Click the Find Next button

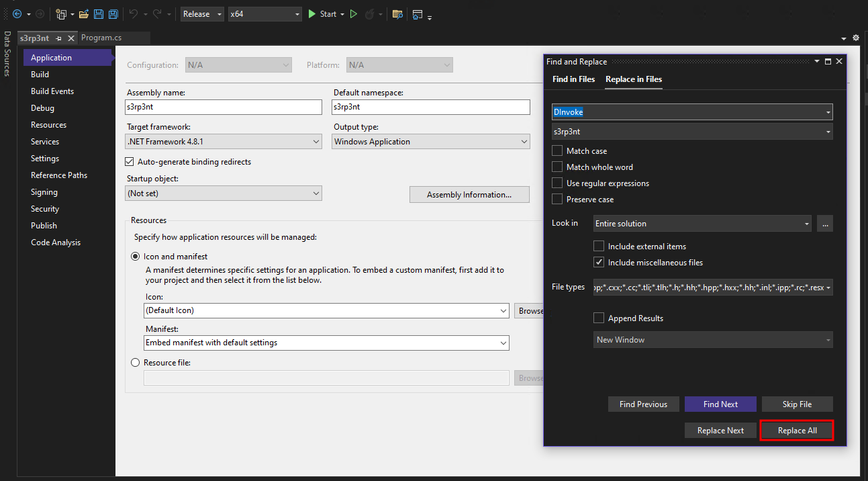point(720,404)
